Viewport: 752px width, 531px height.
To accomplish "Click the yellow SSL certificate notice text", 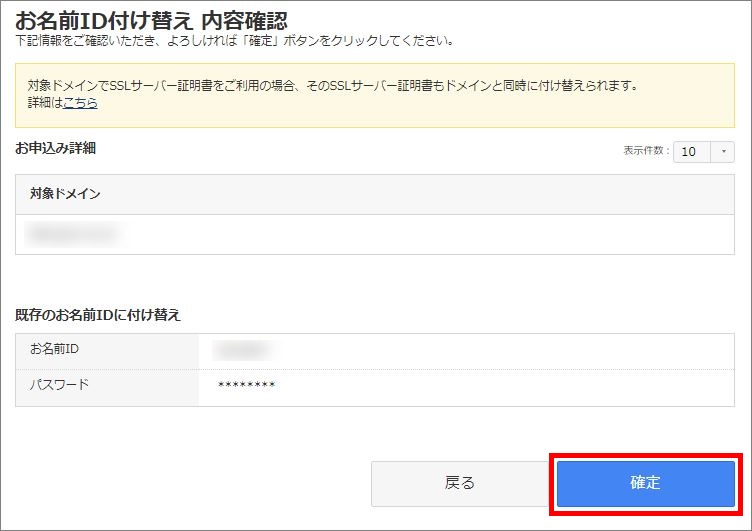I will (x=332, y=85).
